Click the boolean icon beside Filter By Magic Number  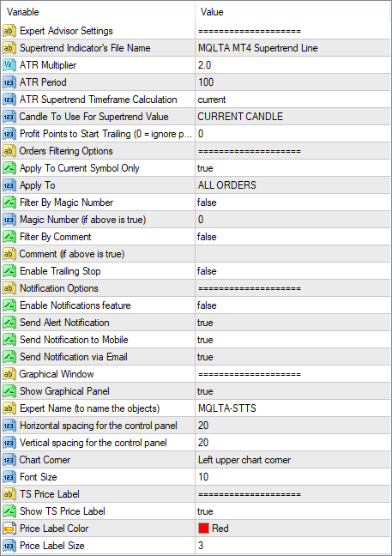coord(9,202)
